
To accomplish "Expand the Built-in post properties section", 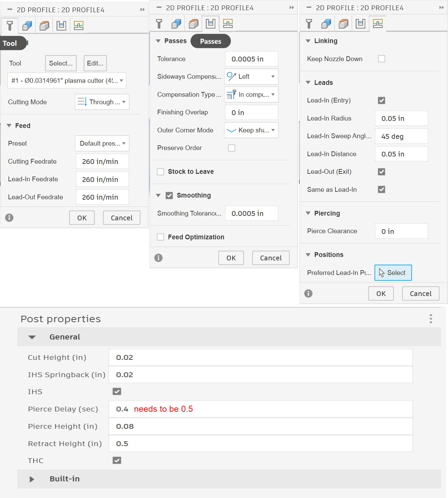I will tap(32, 479).
